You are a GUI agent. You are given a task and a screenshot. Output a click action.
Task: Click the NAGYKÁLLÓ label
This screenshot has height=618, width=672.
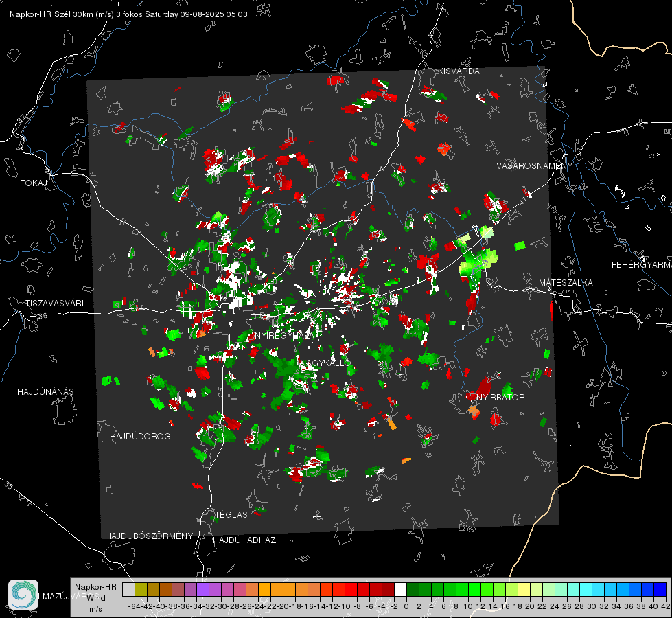[x=326, y=363]
